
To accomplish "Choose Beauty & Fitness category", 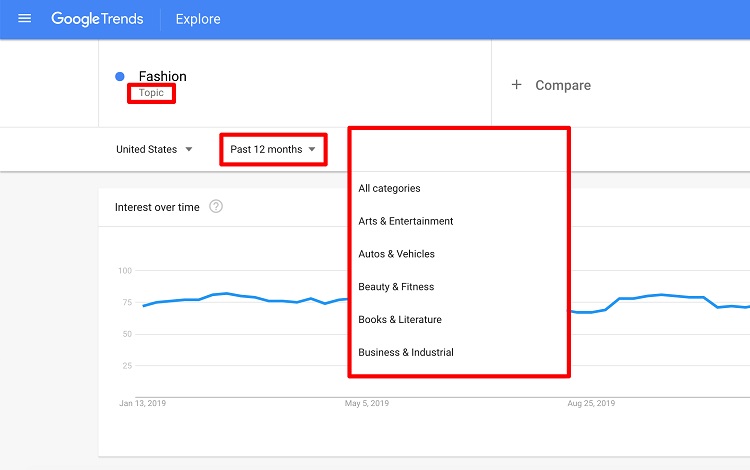I will click(396, 287).
